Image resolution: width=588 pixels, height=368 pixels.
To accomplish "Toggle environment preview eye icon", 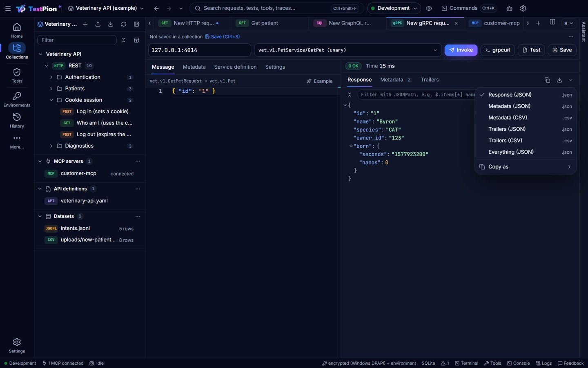I will (x=429, y=8).
